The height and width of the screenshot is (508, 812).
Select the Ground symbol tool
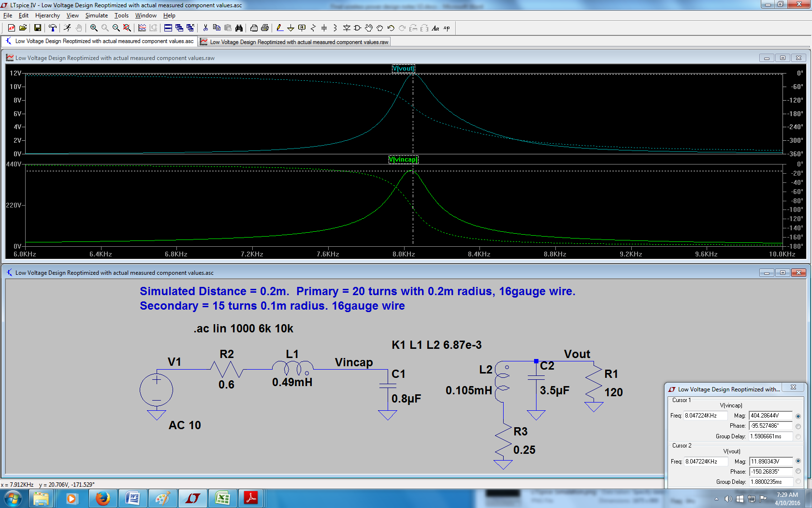290,28
